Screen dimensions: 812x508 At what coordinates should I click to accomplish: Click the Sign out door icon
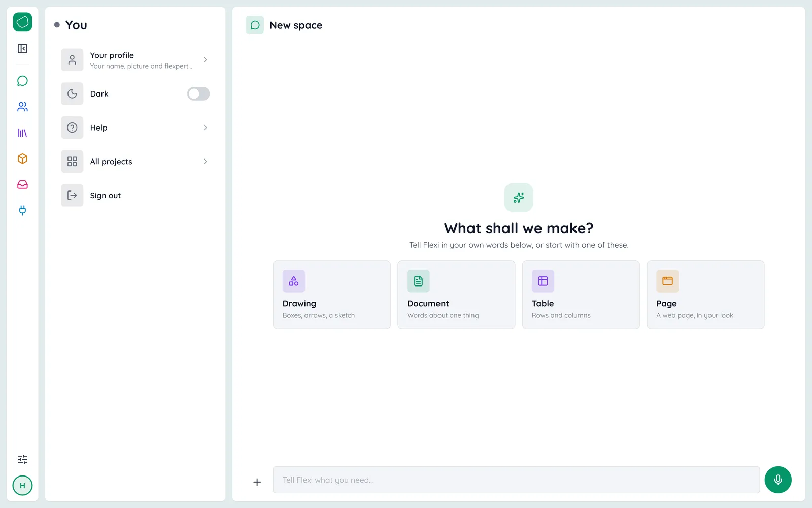pyautogui.click(x=72, y=195)
